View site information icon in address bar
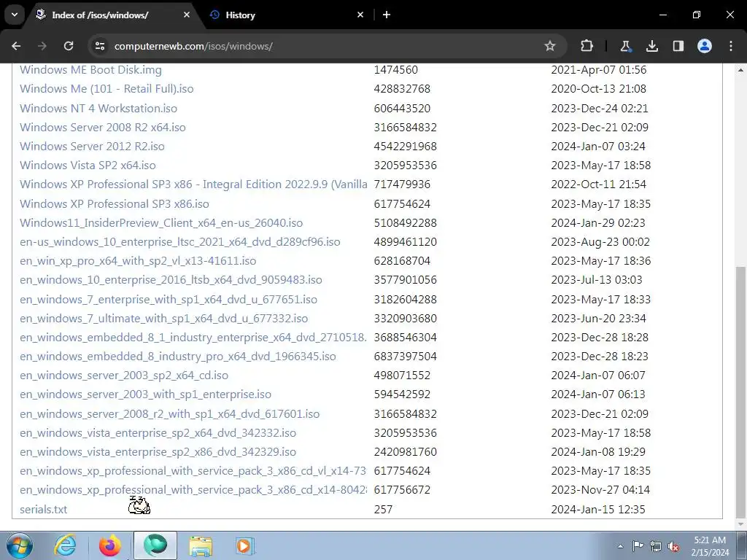Image resolution: width=747 pixels, height=560 pixels. point(100,46)
